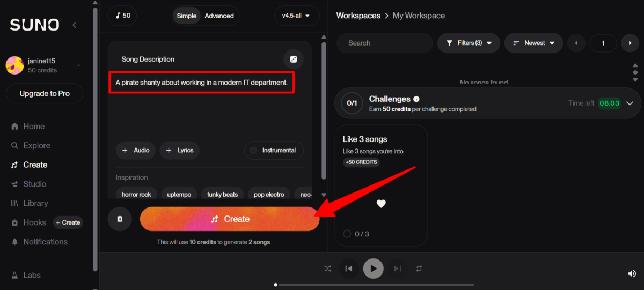Viewport: 644px width, 290px height.
Task: Click the Workspaces breadcrumb link
Action: click(x=358, y=16)
